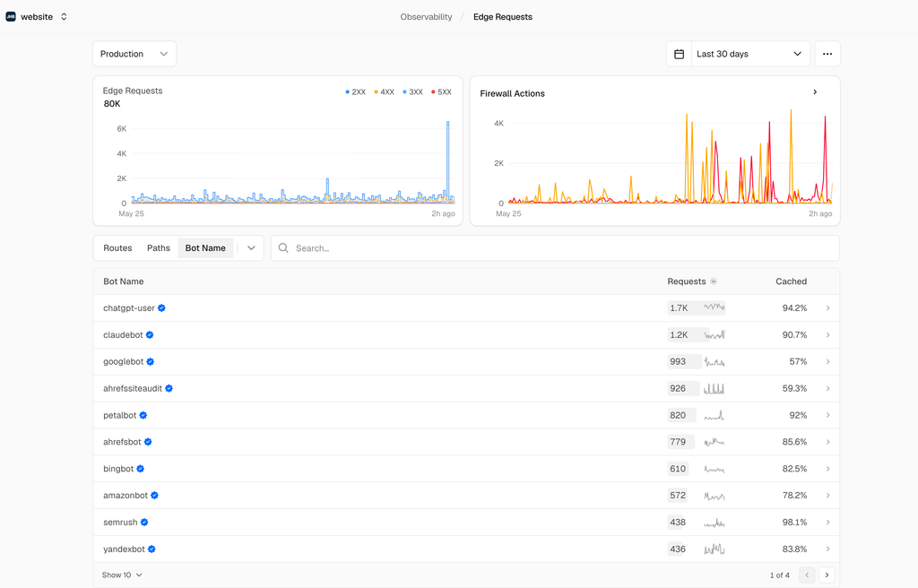Click the claudebot verified badge

coord(150,335)
